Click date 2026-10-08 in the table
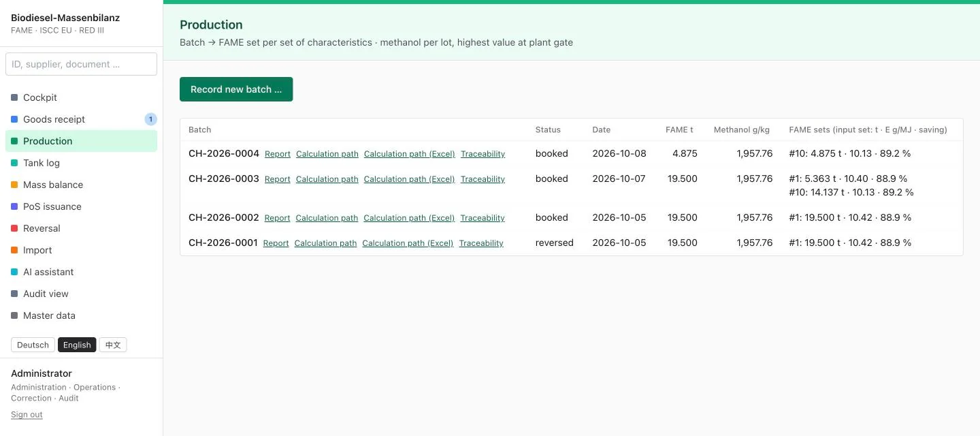The image size is (980, 436). (619, 153)
